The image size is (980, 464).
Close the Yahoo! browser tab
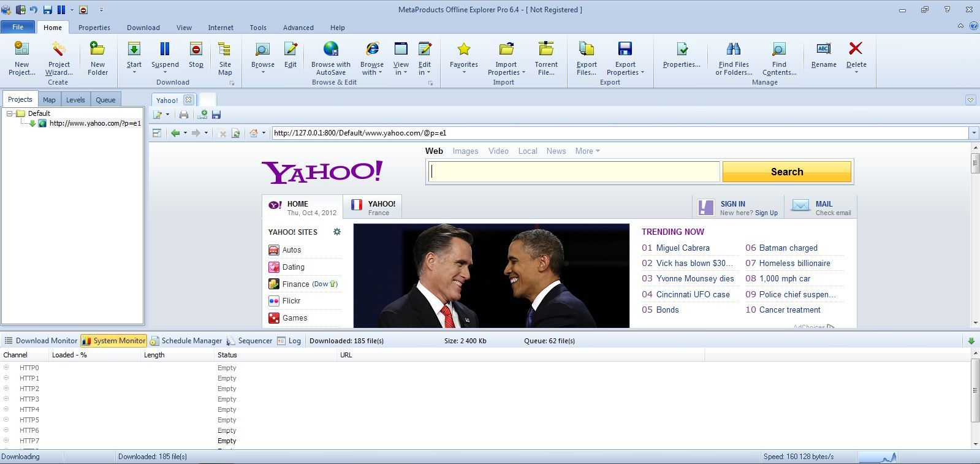coord(188,100)
